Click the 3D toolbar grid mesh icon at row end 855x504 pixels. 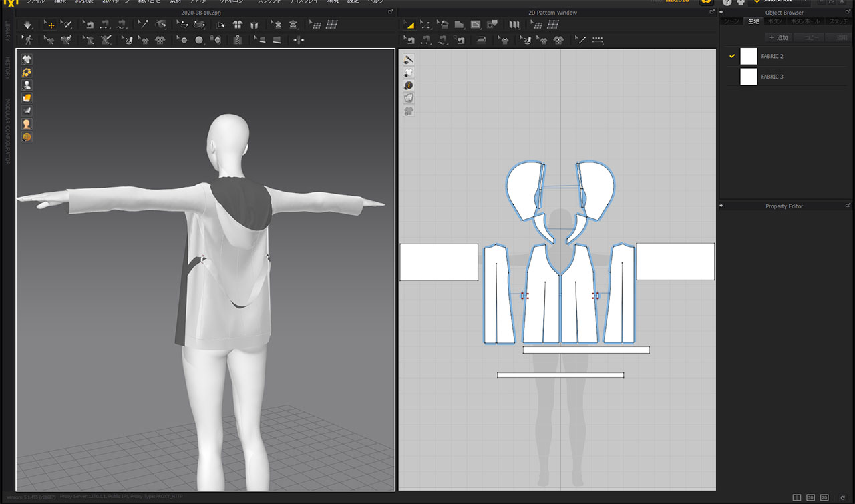pyautogui.click(x=331, y=25)
